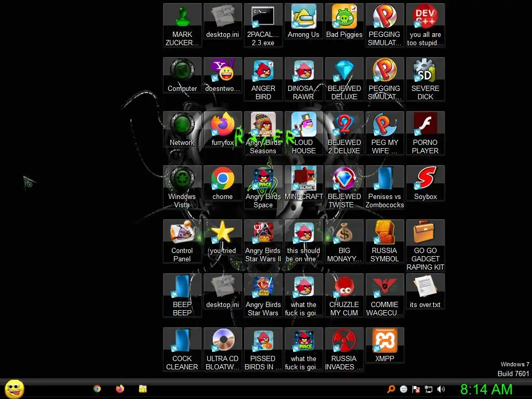
Task: Open PISSED BIRDS IN ... shortcut
Action: (263, 349)
